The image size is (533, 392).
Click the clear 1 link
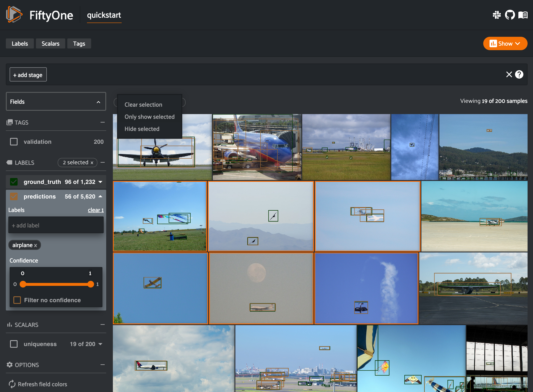click(96, 210)
